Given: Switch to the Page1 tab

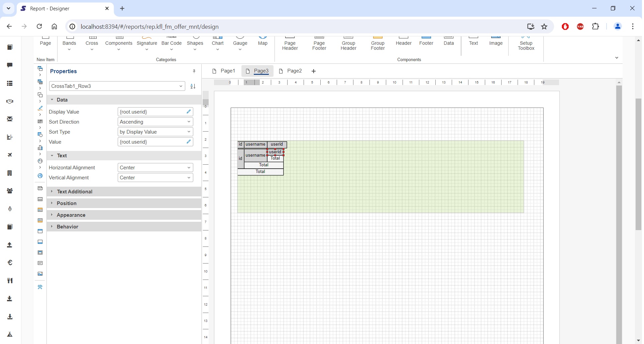Looking at the screenshot, I should (x=224, y=71).
